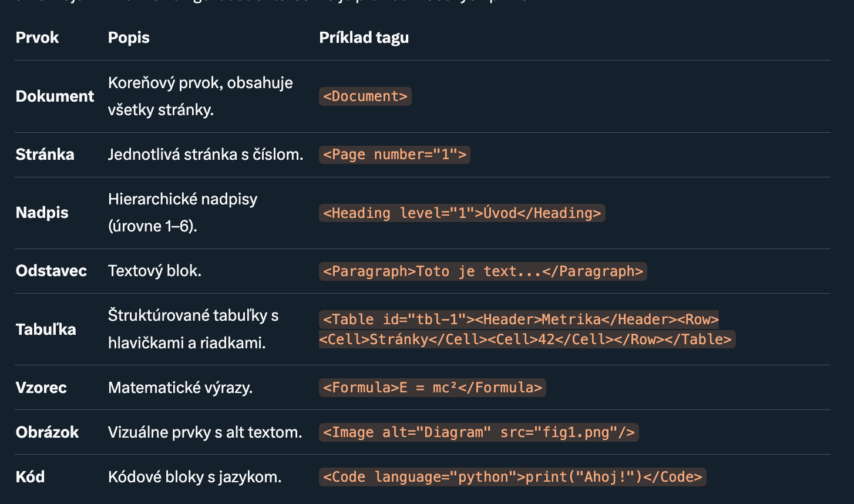The width and height of the screenshot is (854, 504).
Task: Click the "Obrázok" row label
Action: (x=47, y=432)
